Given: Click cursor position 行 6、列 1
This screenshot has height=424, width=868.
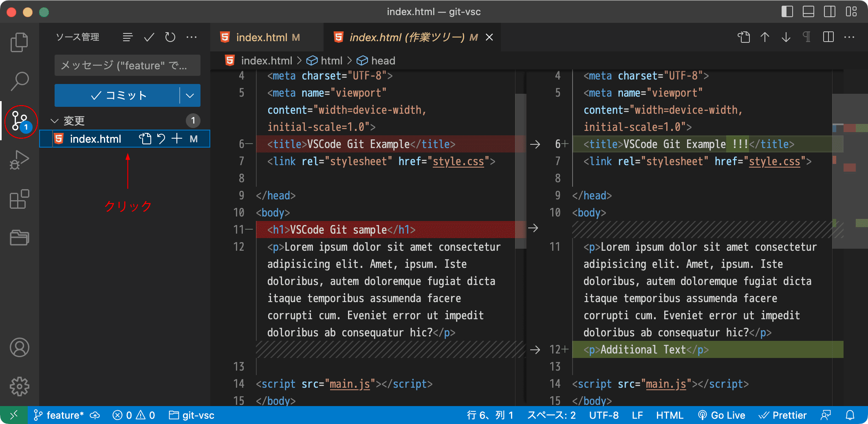Looking at the screenshot, I should 490,415.
